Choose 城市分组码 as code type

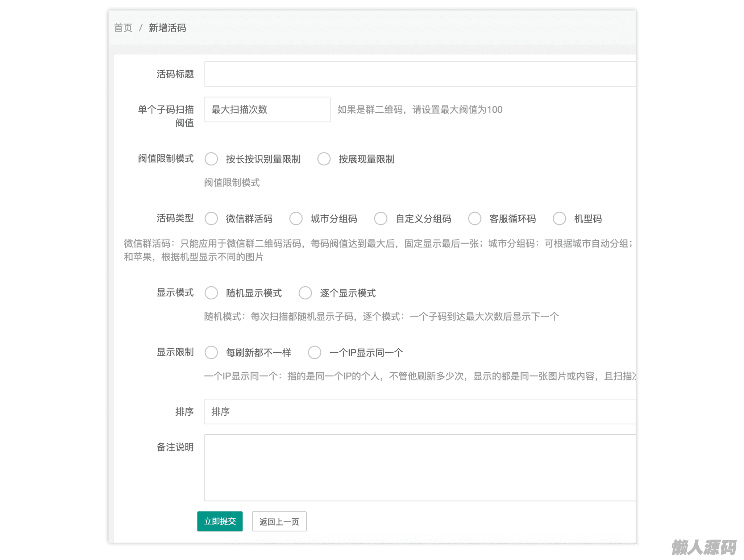(296, 219)
